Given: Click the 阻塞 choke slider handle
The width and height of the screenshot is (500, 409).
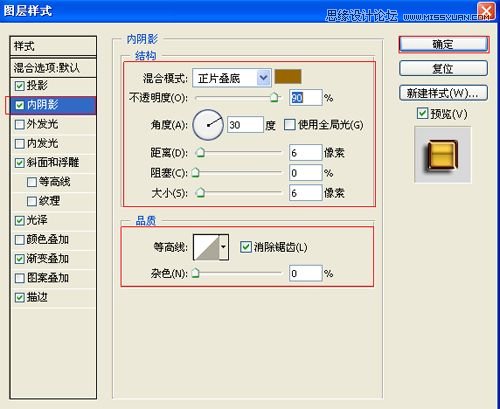Looking at the screenshot, I should point(196,173).
